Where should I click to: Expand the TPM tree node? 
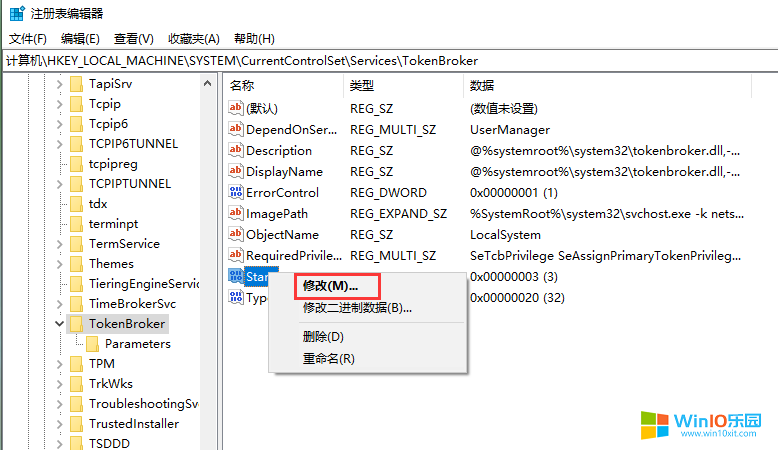click(x=60, y=364)
